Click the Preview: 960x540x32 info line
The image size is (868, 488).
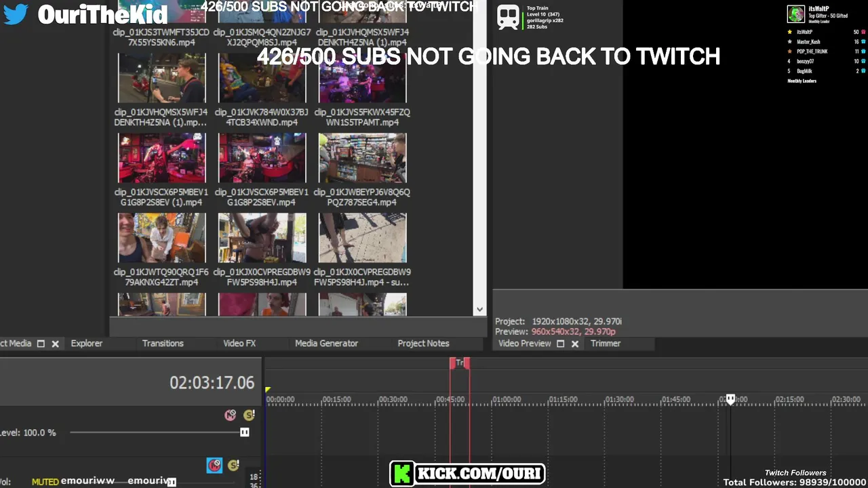(555, 331)
